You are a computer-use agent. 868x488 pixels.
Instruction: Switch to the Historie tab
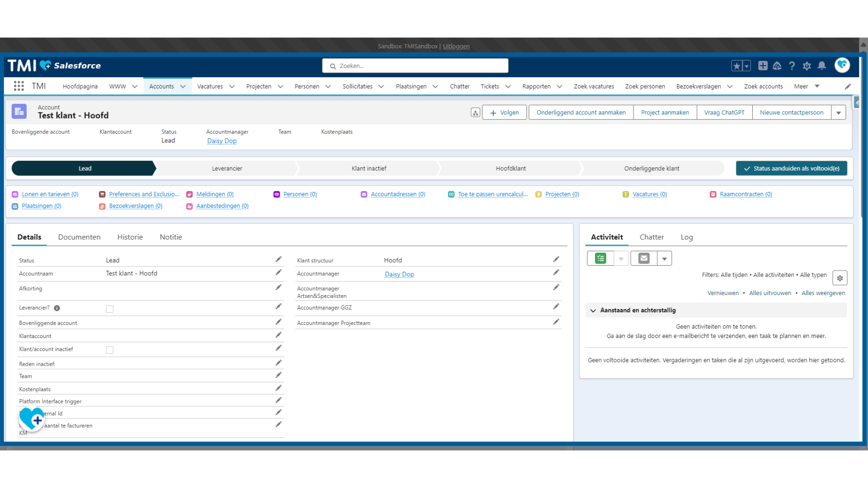click(x=130, y=237)
